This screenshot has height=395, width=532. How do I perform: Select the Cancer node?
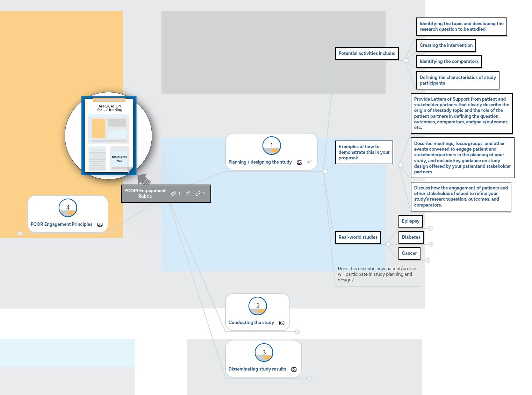[409, 253]
